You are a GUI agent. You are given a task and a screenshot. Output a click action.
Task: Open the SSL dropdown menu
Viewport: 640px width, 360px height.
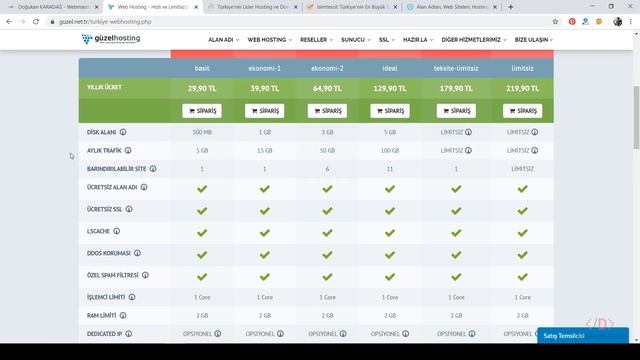[387, 40]
